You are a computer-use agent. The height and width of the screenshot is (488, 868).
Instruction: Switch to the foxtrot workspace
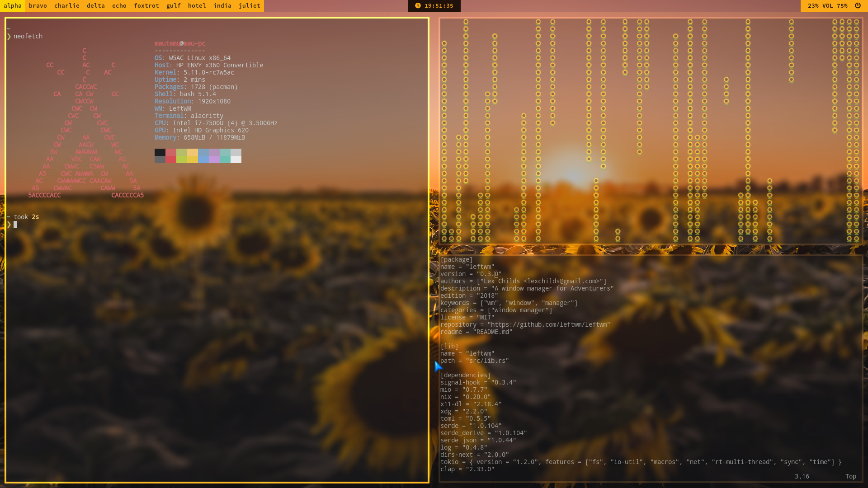146,6
